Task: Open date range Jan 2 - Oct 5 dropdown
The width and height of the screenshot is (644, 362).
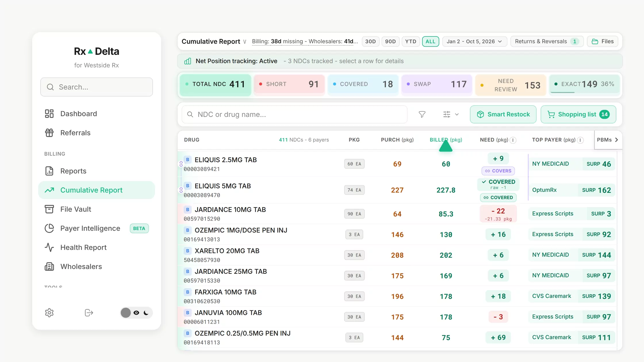Action: point(474,41)
